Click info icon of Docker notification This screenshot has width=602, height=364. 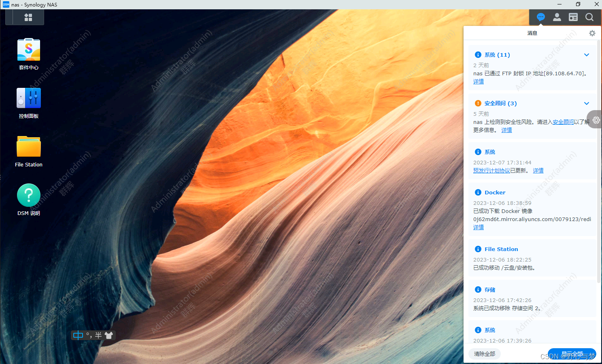point(478,192)
